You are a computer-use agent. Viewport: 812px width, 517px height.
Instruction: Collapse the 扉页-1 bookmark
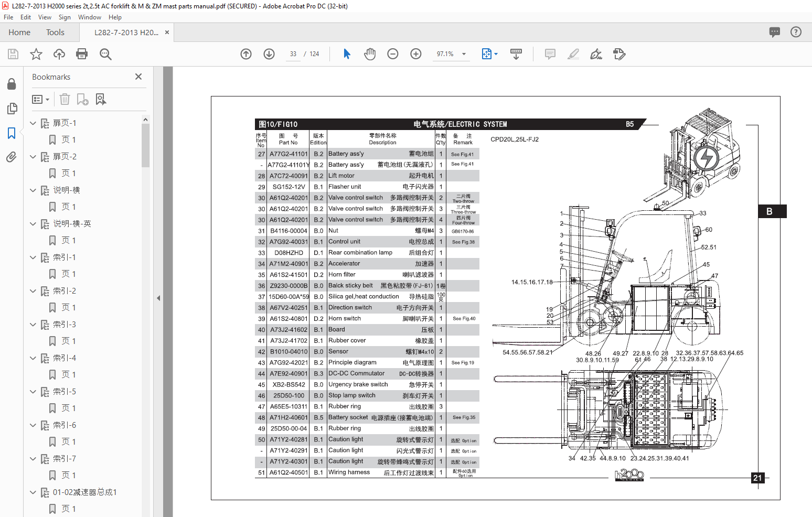tap(33, 123)
